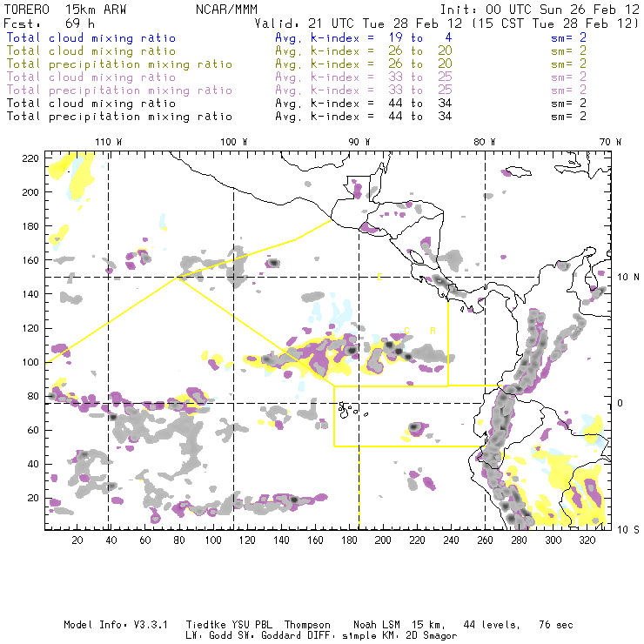Click the "120" horizontal axis tick label

(247, 540)
